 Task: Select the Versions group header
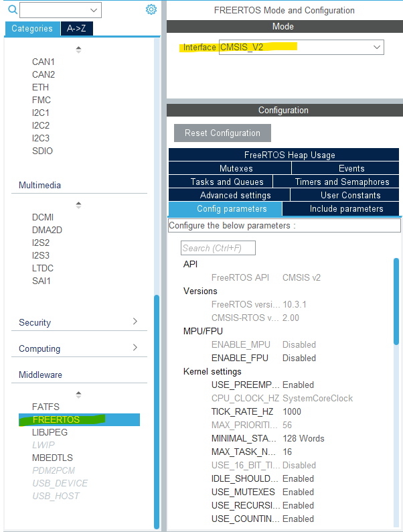(x=200, y=291)
